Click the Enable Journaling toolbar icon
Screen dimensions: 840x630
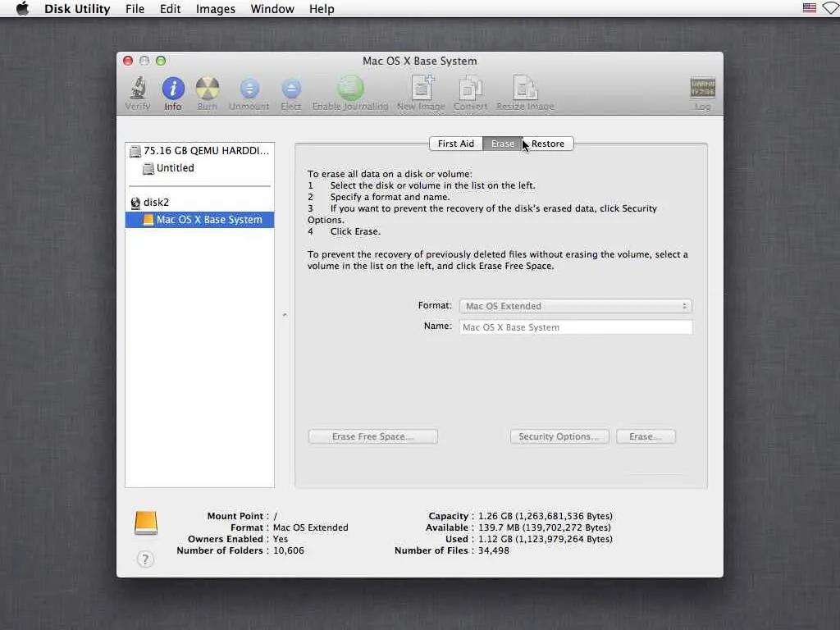350,93
